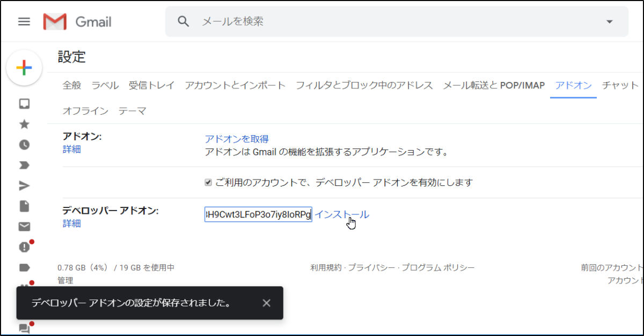This screenshot has width=644, height=336.
Task: Switch to the メール転送と POP/IMAP tab
Action: (494, 85)
